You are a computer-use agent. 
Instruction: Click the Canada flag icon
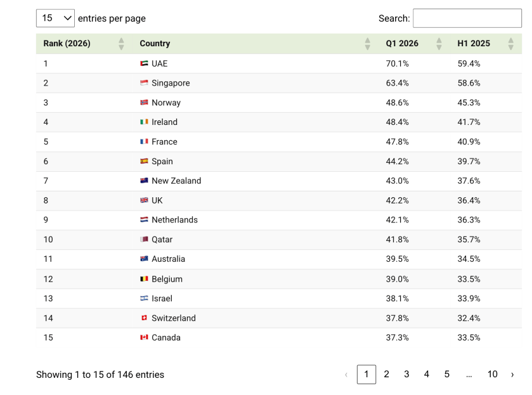click(144, 337)
